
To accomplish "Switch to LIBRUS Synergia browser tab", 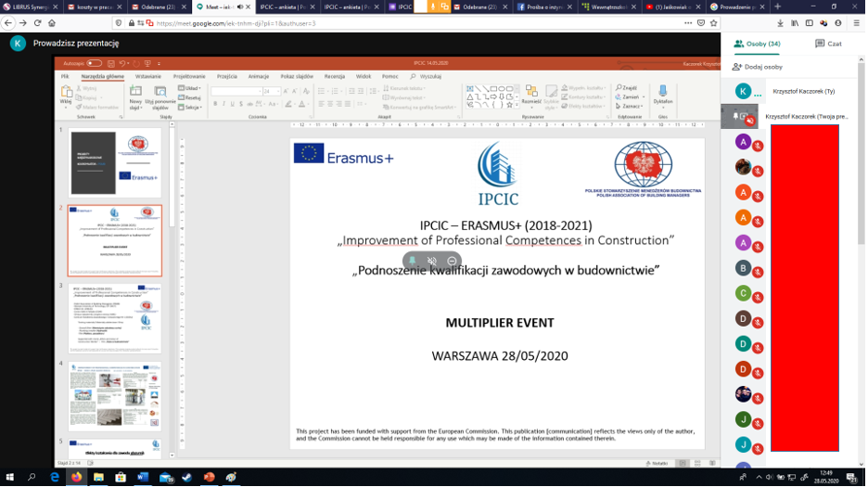I will pos(31,7).
